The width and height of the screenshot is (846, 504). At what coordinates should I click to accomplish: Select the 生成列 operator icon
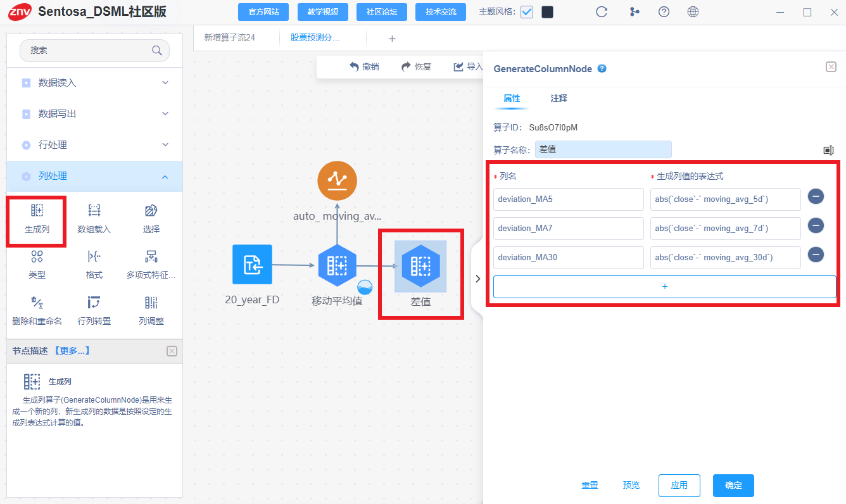click(37, 211)
